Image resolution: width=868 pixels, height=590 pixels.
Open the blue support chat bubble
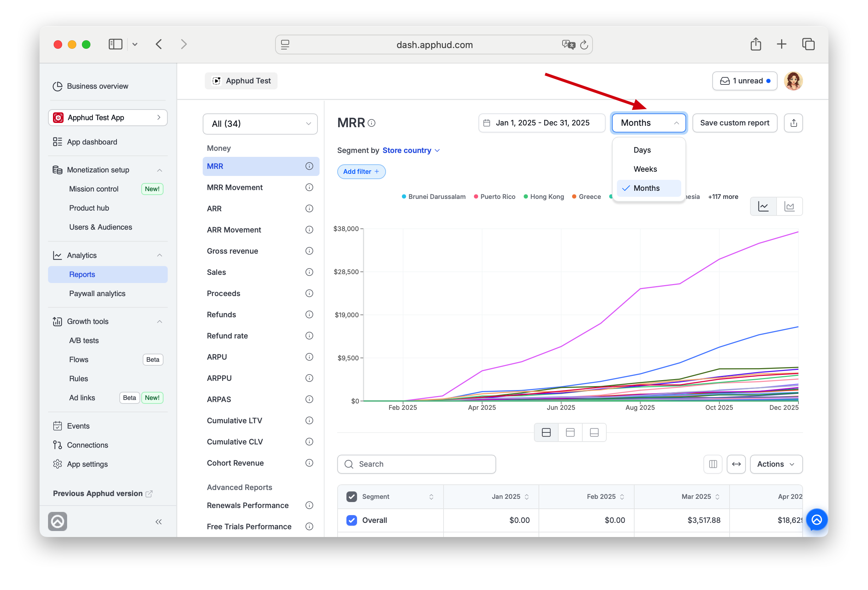(816, 520)
